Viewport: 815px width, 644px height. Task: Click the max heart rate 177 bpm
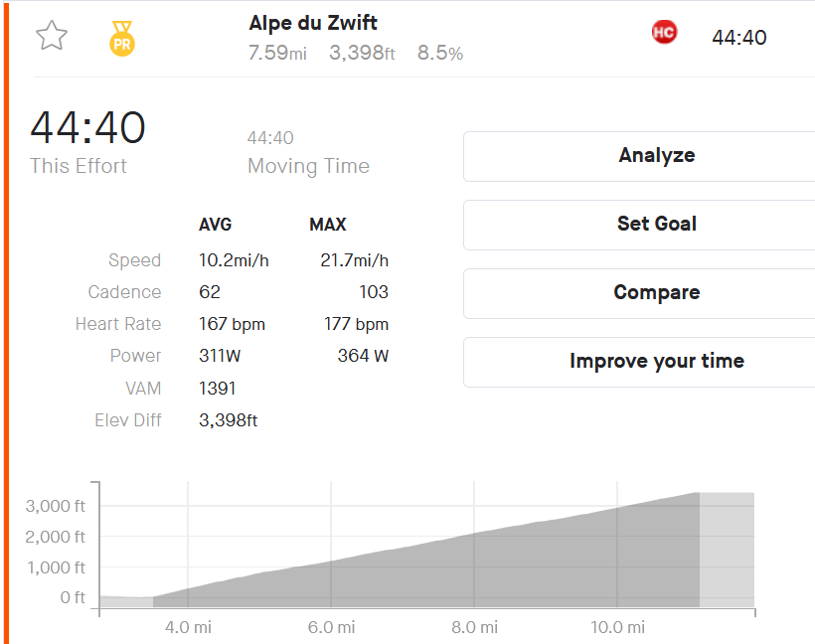coord(356,324)
